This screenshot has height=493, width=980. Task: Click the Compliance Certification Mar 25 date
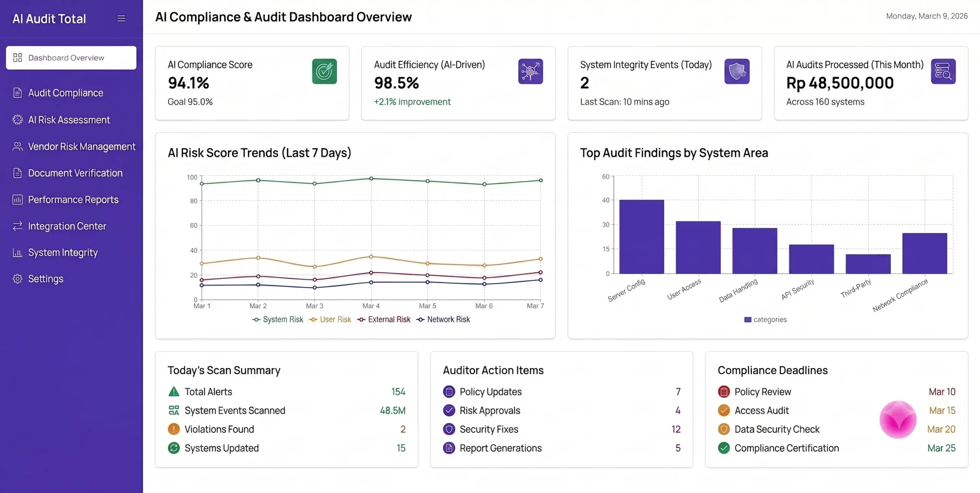941,448
